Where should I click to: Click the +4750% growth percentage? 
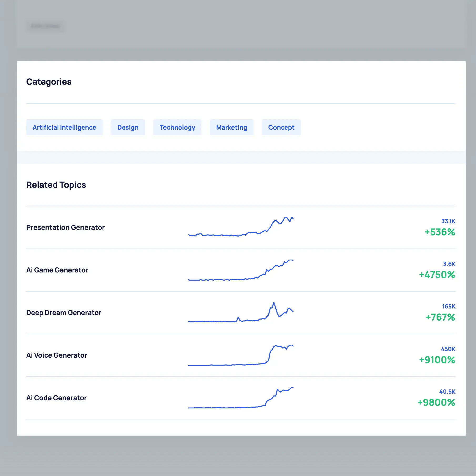[x=437, y=275]
